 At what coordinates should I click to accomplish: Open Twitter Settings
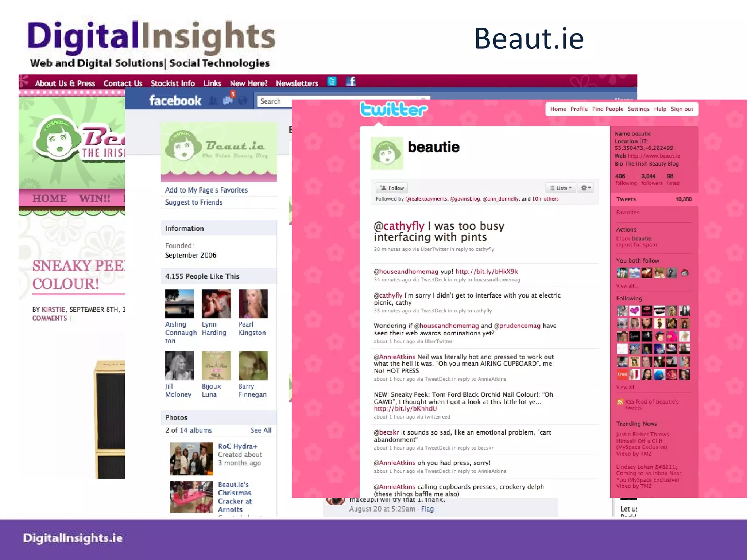[x=638, y=109]
